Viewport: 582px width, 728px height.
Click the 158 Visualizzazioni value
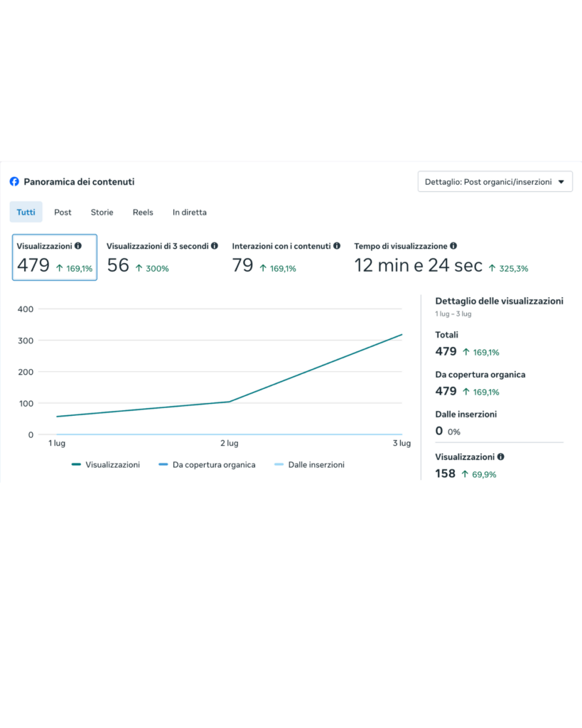click(446, 473)
